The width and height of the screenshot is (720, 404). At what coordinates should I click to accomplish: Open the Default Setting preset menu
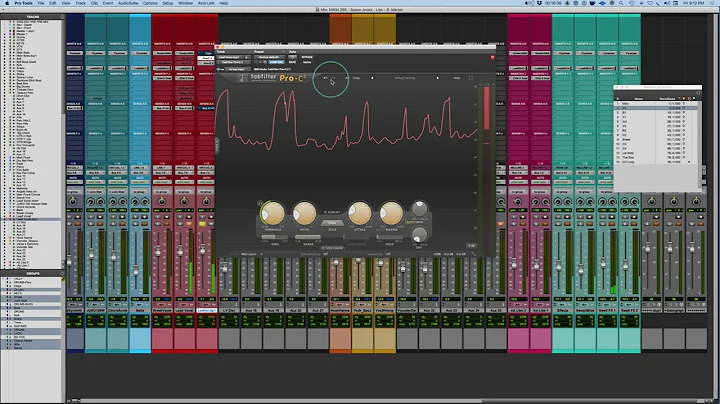(x=405, y=78)
